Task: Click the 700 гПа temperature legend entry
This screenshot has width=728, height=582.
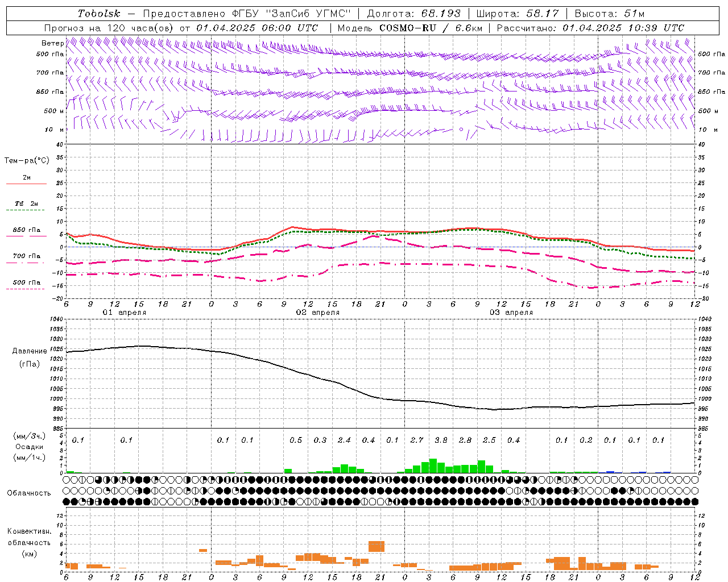Action: (x=27, y=256)
